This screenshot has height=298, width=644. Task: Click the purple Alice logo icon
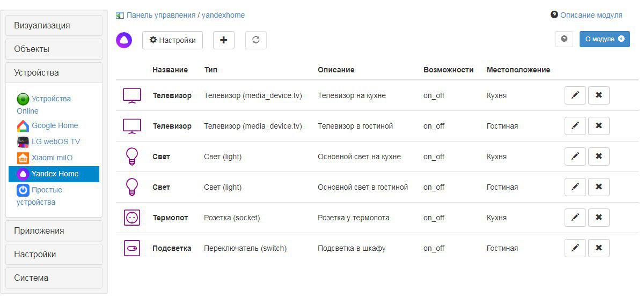[124, 40]
